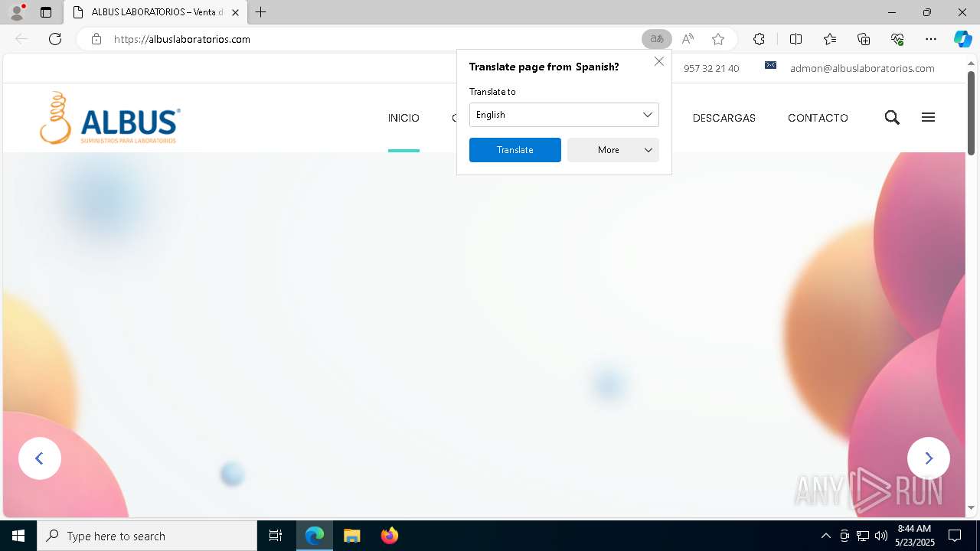980x551 pixels.
Task: Open network tray icon
Action: point(863,536)
